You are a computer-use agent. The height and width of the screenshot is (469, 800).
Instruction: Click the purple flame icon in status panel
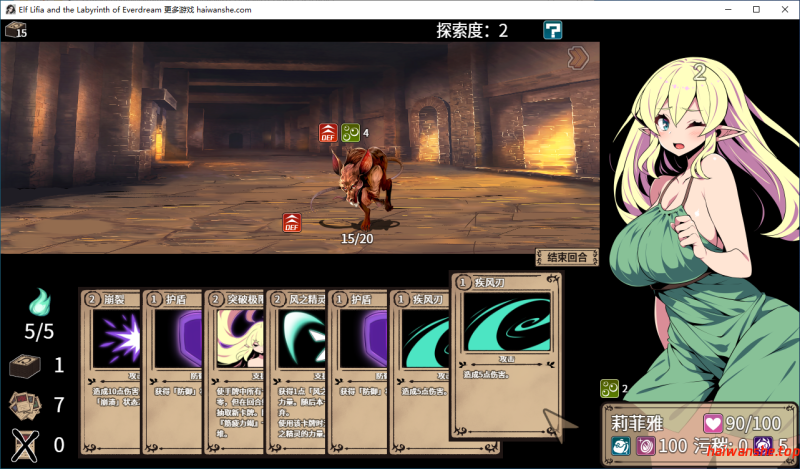(x=762, y=446)
